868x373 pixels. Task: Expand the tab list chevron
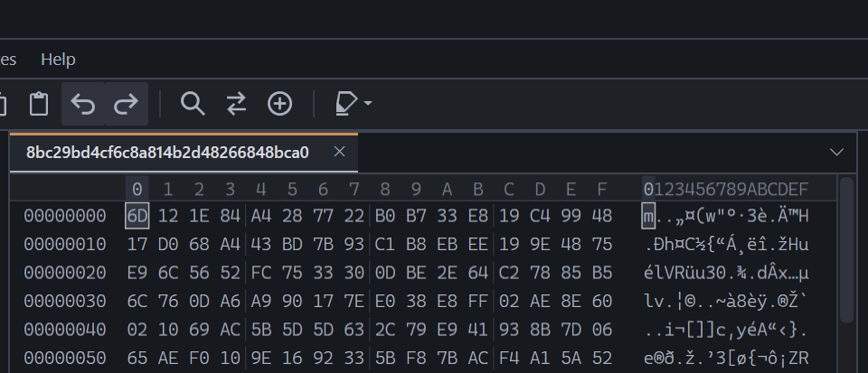[x=836, y=152]
